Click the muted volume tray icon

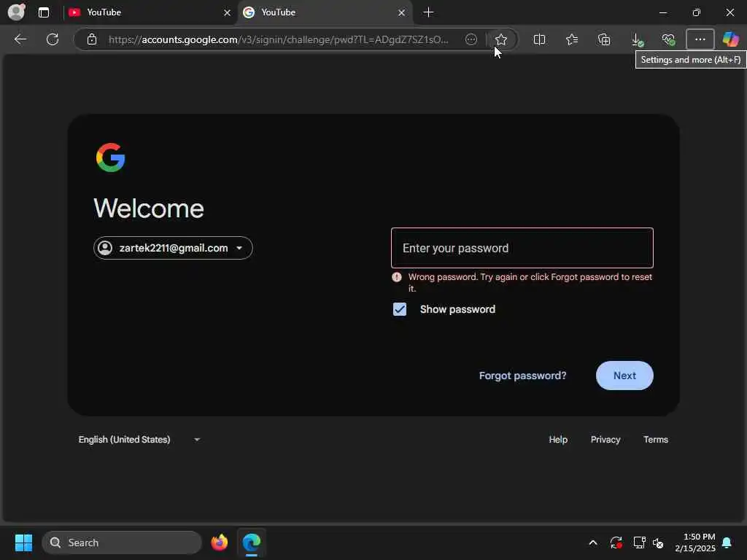pyautogui.click(x=659, y=542)
